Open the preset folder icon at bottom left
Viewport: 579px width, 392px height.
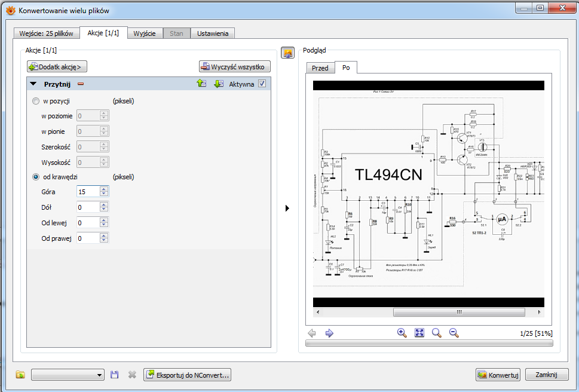(x=20, y=375)
